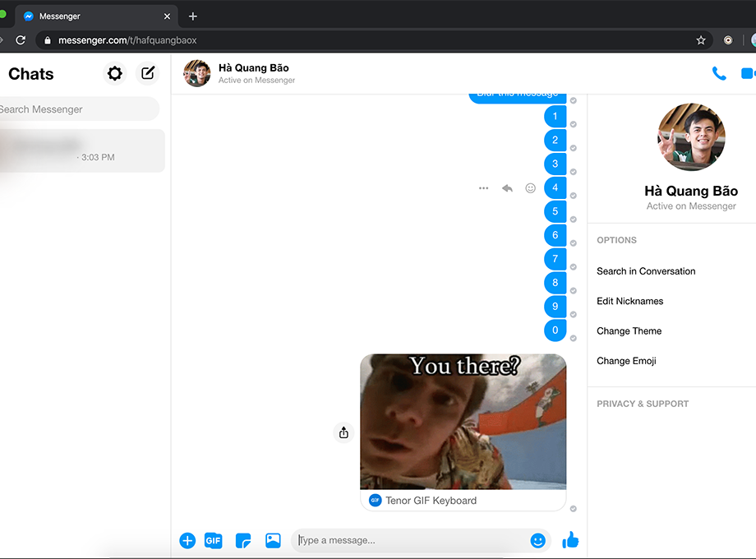Open emoji picker in message box
The height and width of the screenshot is (559, 756).
click(x=537, y=541)
